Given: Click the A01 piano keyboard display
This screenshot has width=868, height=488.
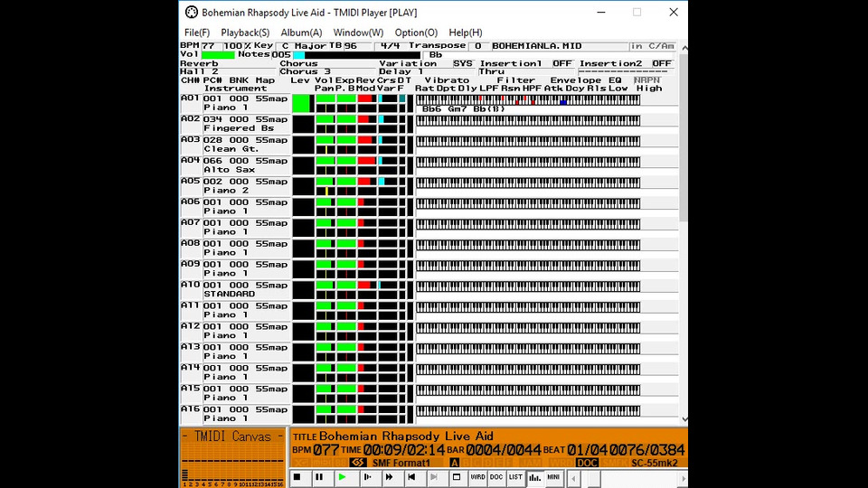Looking at the screenshot, I should (528, 99).
